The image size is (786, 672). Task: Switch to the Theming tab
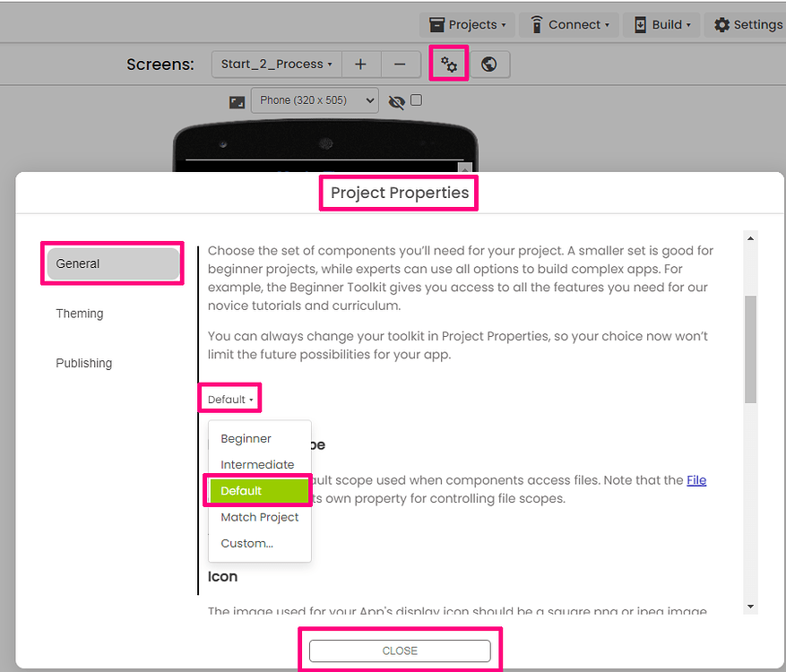[79, 314]
